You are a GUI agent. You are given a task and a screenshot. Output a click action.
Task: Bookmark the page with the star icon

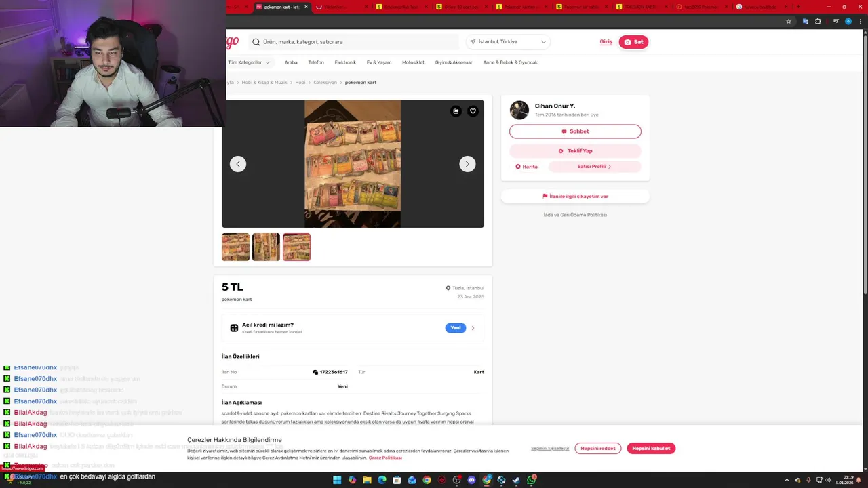(789, 22)
